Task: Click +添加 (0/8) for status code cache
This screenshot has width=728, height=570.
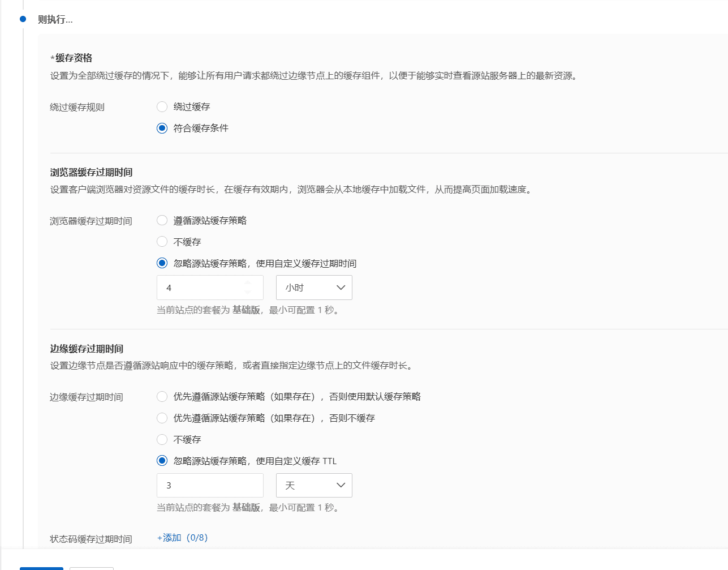Action: [182, 538]
